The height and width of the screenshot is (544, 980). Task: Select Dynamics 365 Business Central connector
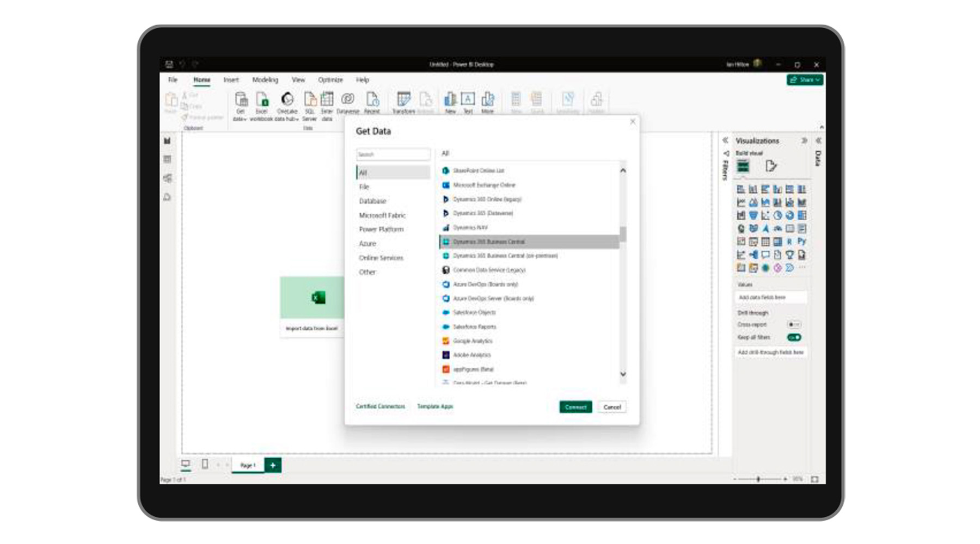(x=529, y=242)
